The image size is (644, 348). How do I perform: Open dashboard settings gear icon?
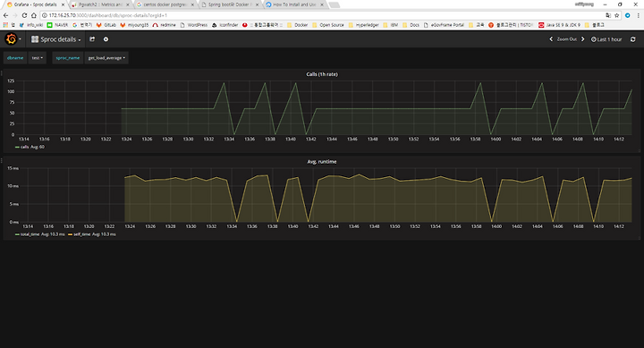106,39
